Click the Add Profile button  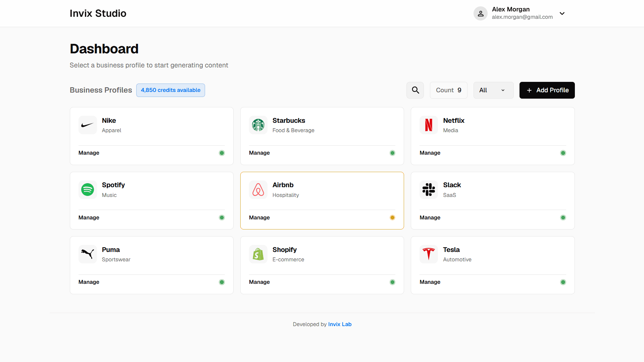click(x=547, y=90)
